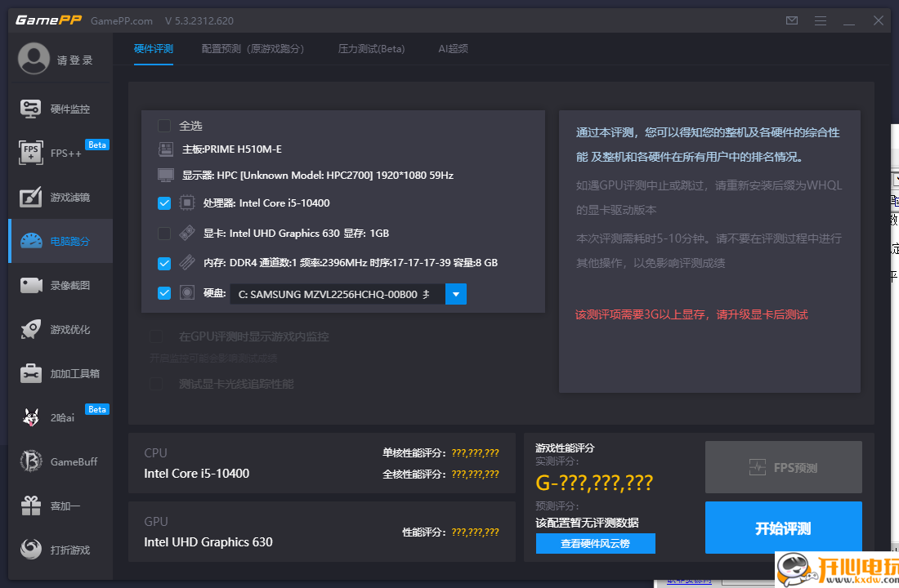The image size is (899, 588).
Task: Switch to the 压力测试(Beta) tab
Action: pos(371,49)
